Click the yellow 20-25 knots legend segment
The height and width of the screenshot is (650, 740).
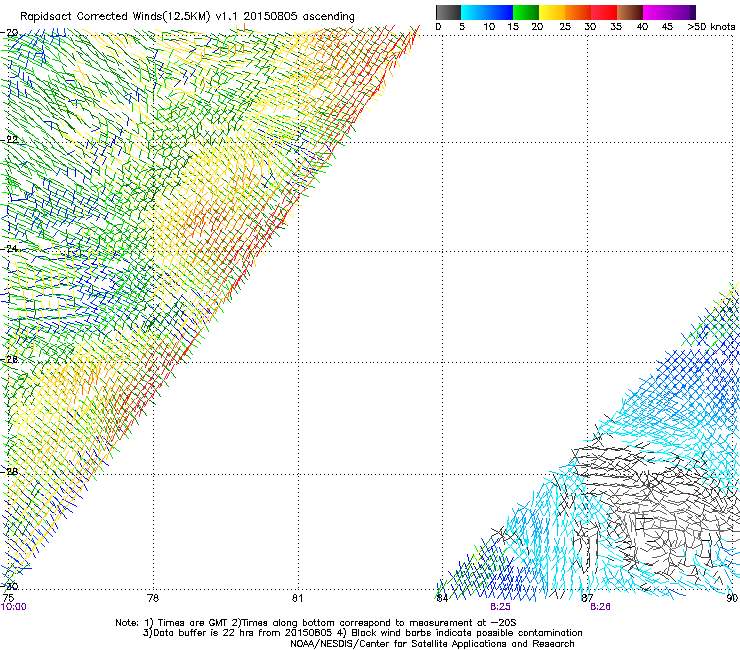(552, 12)
